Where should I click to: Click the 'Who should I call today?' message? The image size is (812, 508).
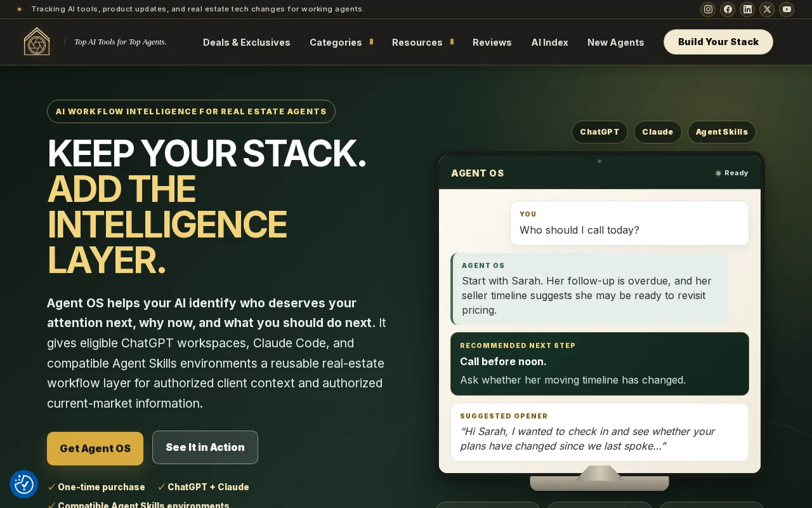[x=629, y=224]
